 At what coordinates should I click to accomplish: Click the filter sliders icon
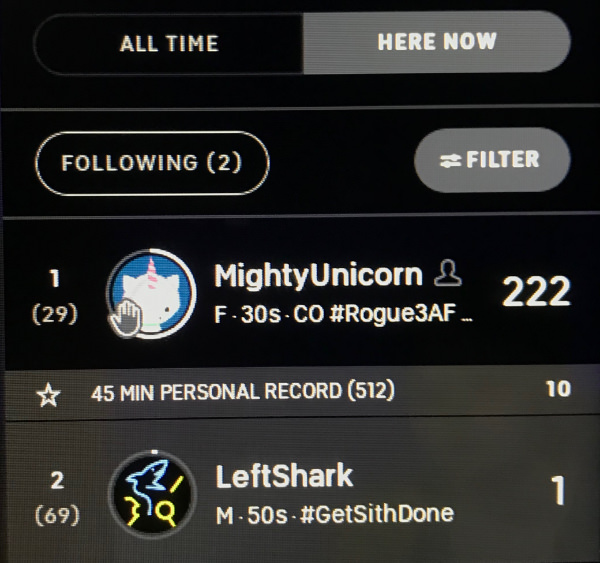[x=450, y=161]
